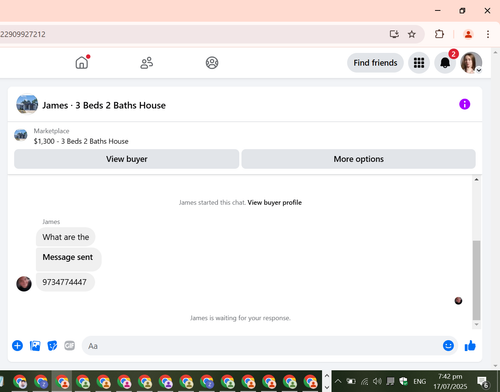Show hidden system tray icons chevron
This screenshot has width=500, height=392.
coord(338,381)
